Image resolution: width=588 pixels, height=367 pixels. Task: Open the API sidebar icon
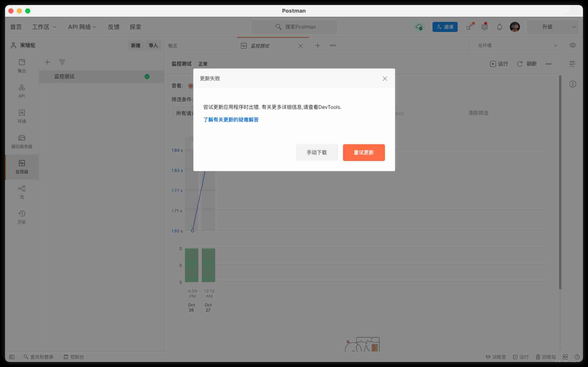22,91
